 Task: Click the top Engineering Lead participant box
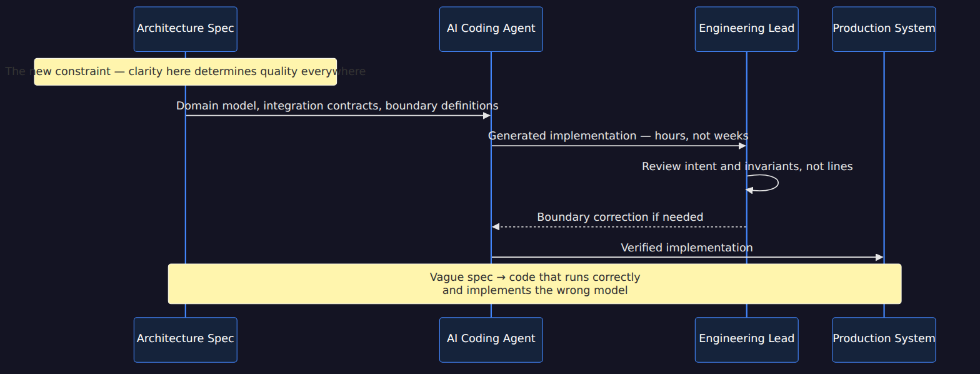coord(746,29)
